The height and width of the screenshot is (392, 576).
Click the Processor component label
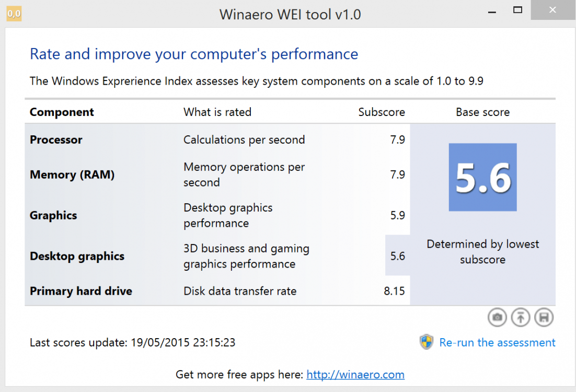click(x=56, y=140)
